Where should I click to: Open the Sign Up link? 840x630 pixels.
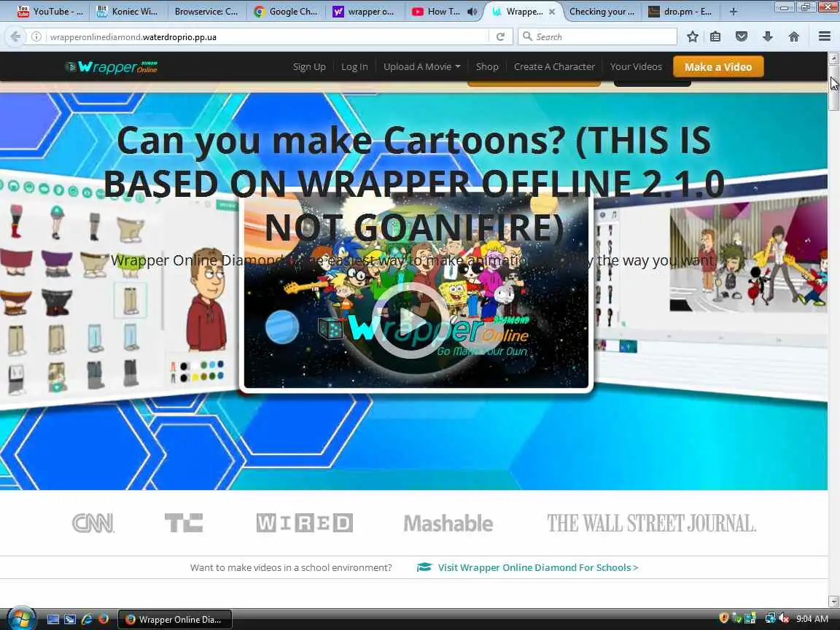[x=309, y=66]
